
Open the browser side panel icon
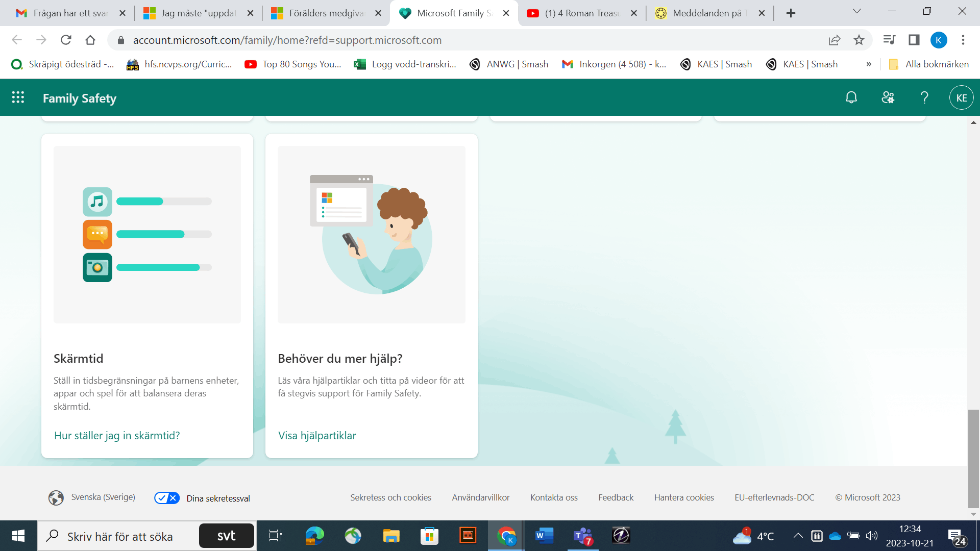(914, 40)
